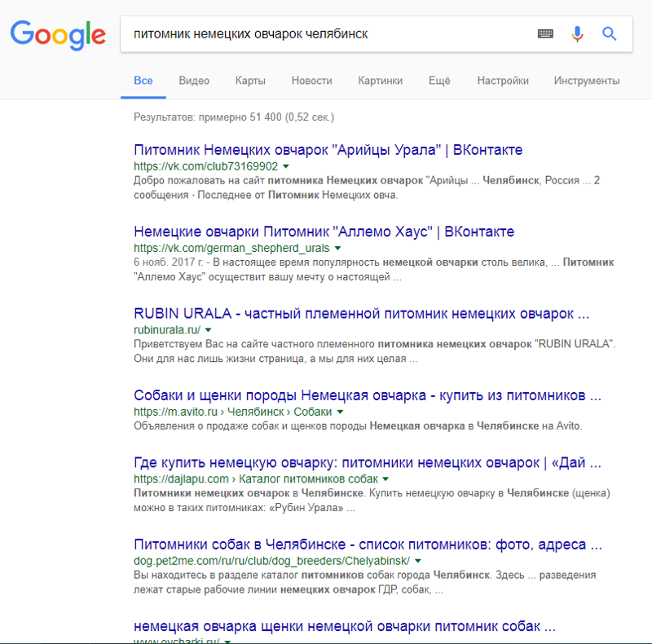The width and height of the screenshot is (652, 644).
Task: Click the URL https://vk.com/german_shepherd_urals
Action: coord(231,249)
